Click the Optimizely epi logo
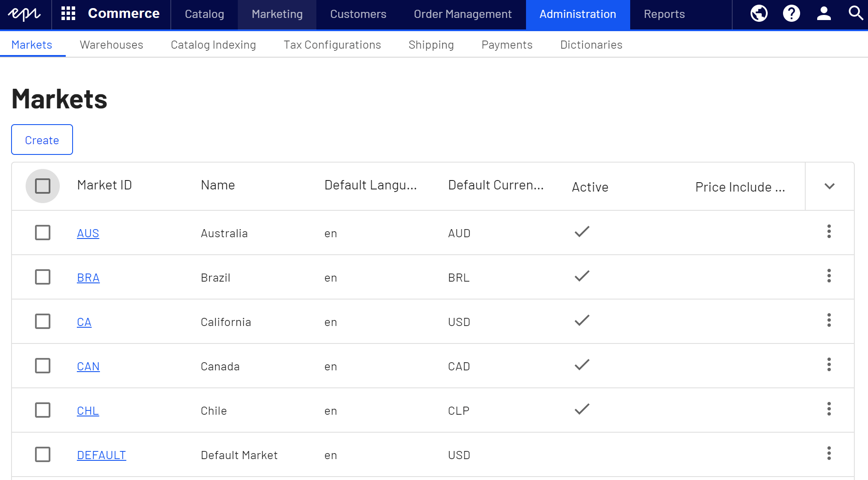868x480 pixels. 25,14
